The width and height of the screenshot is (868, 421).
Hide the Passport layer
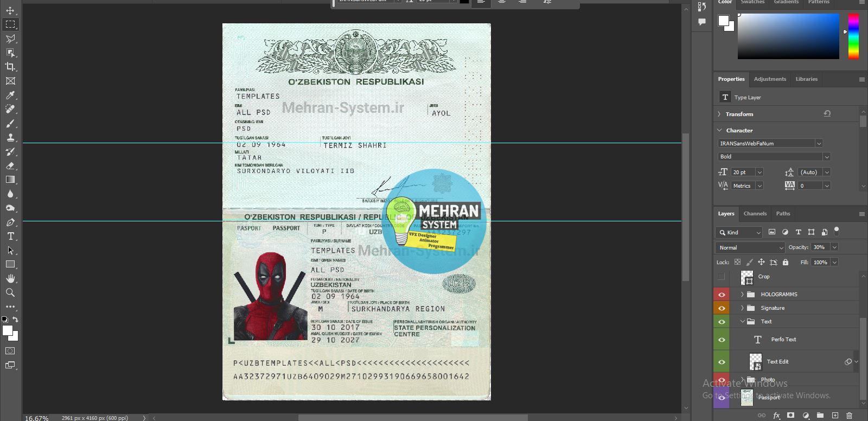tap(722, 398)
